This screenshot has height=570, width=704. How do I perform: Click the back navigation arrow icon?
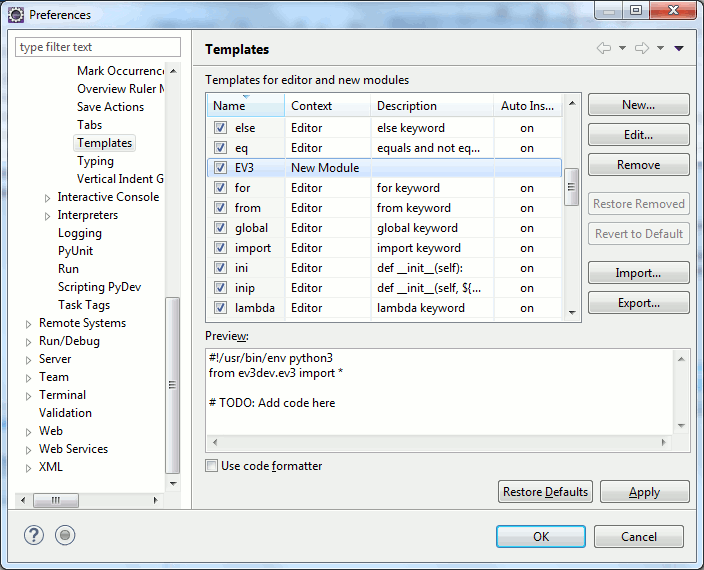pos(603,48)
